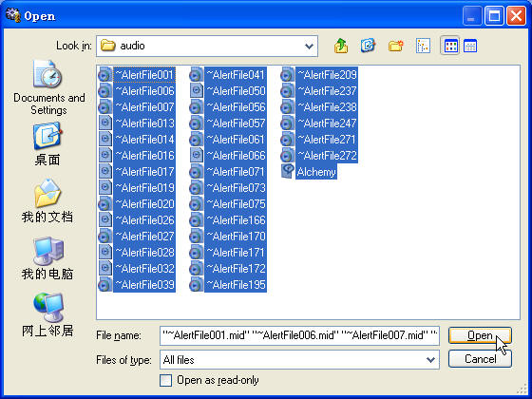Close the Open dialog window
532x399 pixels.
pyautogui.click(x=516, y=15)
